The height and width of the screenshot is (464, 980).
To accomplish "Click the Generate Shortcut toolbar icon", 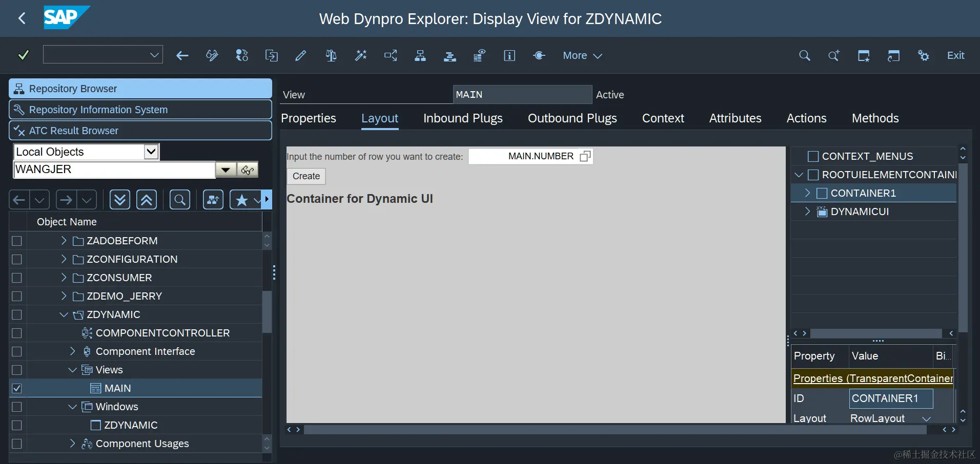I will coord(893,55).
